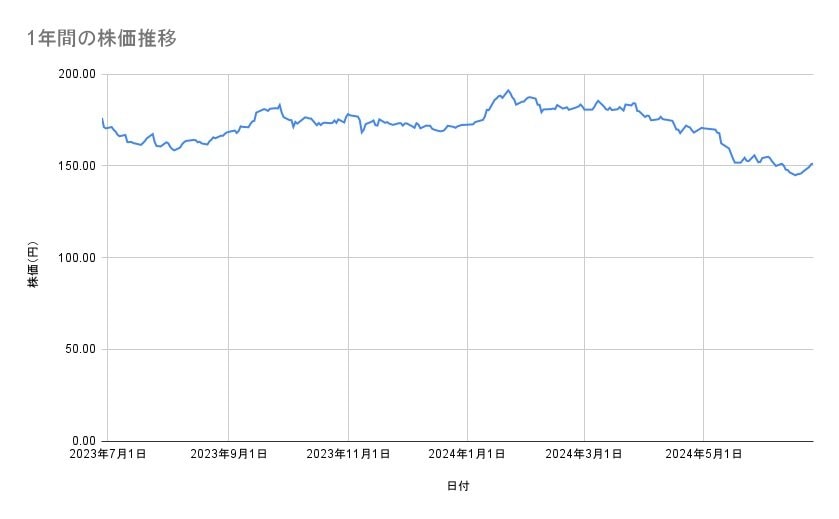This screenshot has height=519, width=839.
Task: Select the 2023年11月1日 date label
Action: point(348,454)
